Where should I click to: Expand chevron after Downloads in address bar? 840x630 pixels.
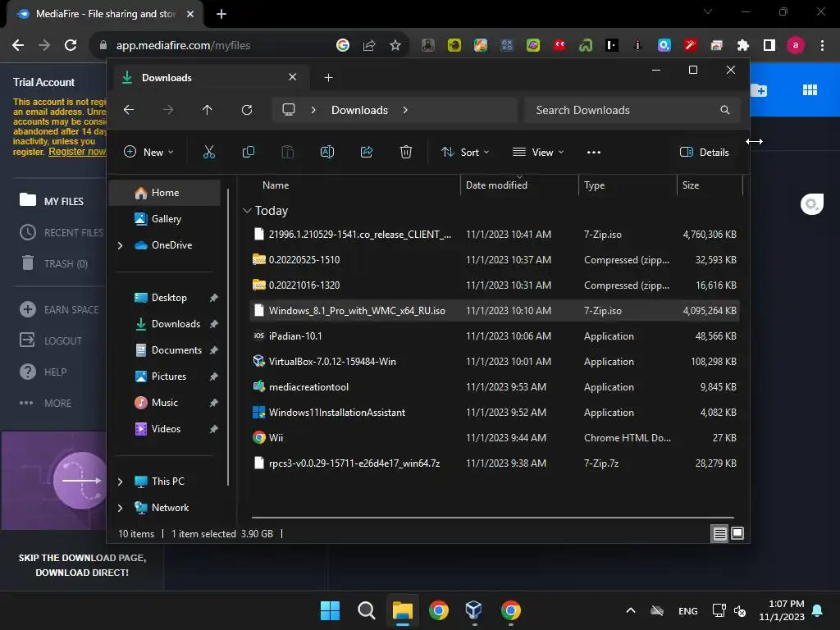405,110
